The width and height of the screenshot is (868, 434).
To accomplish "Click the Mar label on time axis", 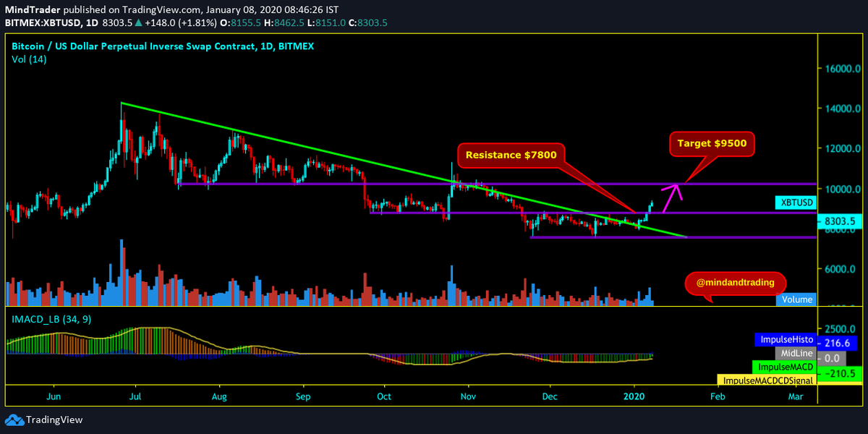I will 795,397.
